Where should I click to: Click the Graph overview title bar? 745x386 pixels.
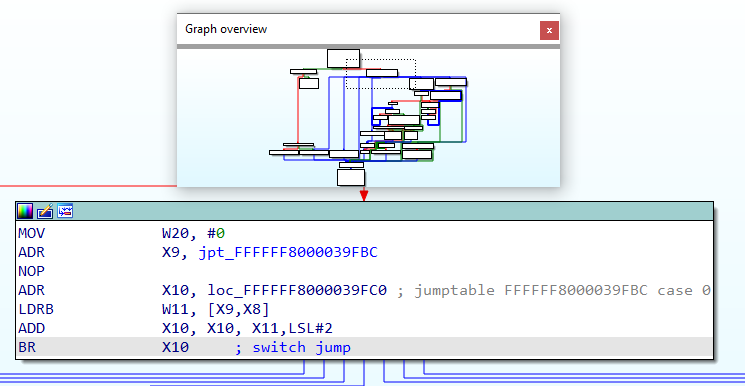pyautogui.click(x=368, y=29)
